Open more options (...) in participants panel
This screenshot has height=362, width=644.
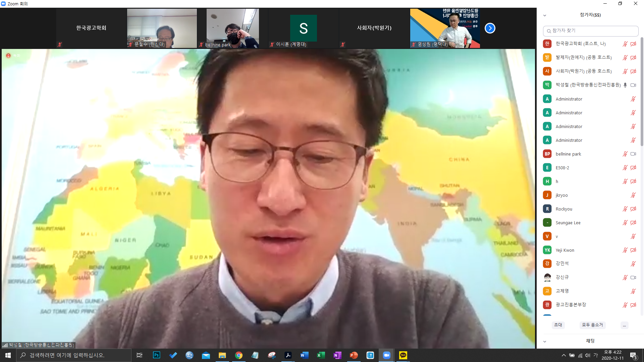[x=624, y=325]
